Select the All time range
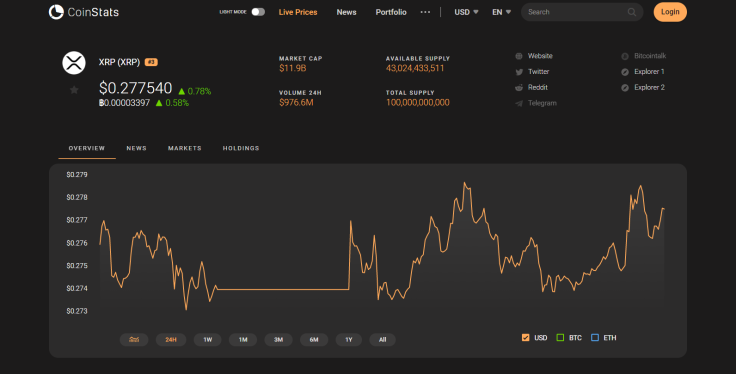 coord(383,339)
